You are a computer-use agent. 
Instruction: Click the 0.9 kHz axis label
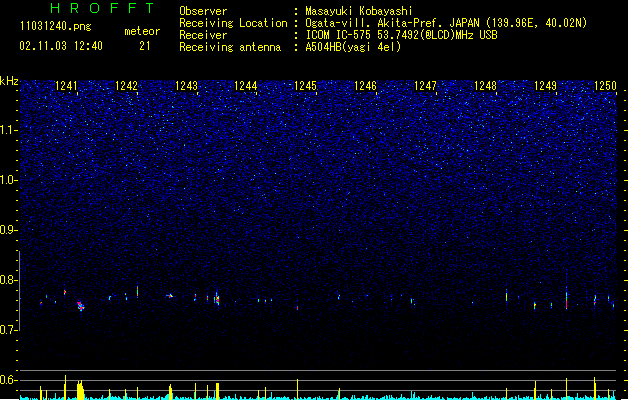click(9, 230)
